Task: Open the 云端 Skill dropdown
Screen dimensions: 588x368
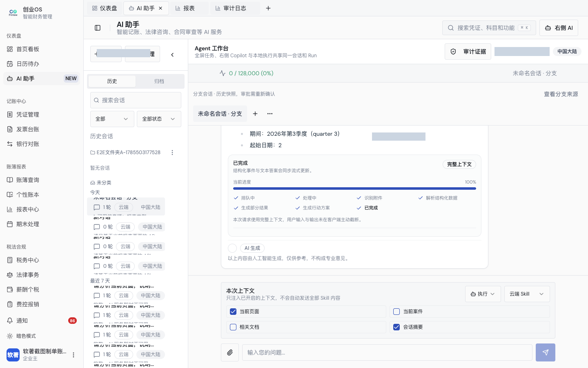Action: [x=527, y=294]
